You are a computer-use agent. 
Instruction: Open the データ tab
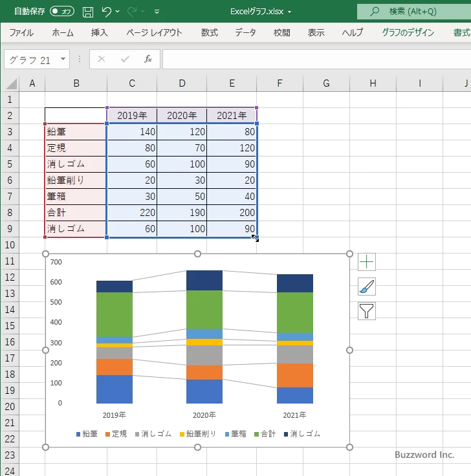(x=245, y=32)
